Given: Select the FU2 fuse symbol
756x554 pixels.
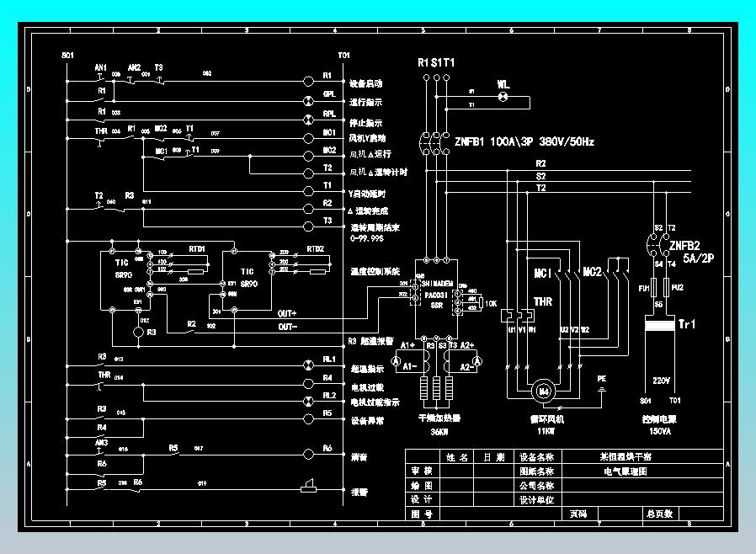Looking at the screenshot, I should 666,287.
